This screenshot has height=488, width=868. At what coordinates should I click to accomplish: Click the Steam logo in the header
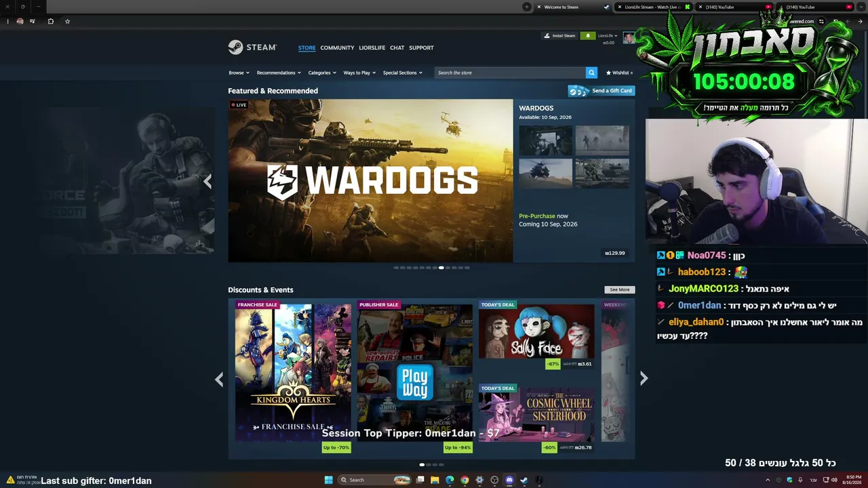[x=252, y=47]
